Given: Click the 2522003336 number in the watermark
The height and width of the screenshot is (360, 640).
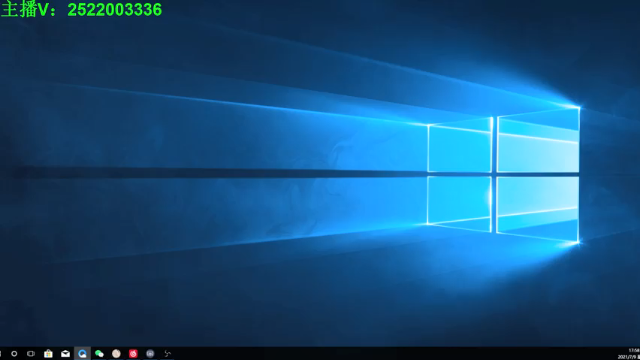Looking at the screenshot, I should 115,10.
